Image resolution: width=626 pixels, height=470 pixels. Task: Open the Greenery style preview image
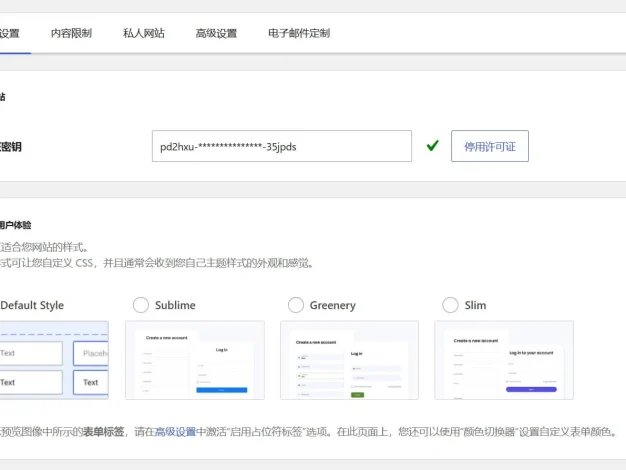click(349, 360)
